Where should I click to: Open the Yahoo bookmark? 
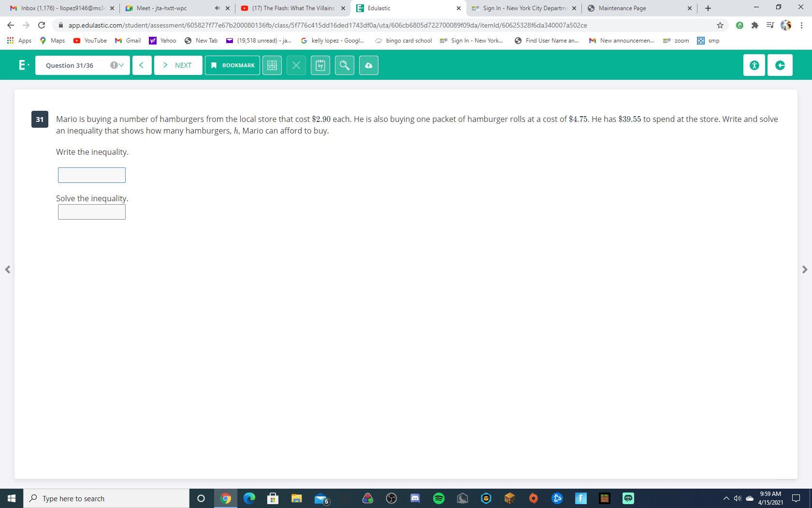(163, 41)
